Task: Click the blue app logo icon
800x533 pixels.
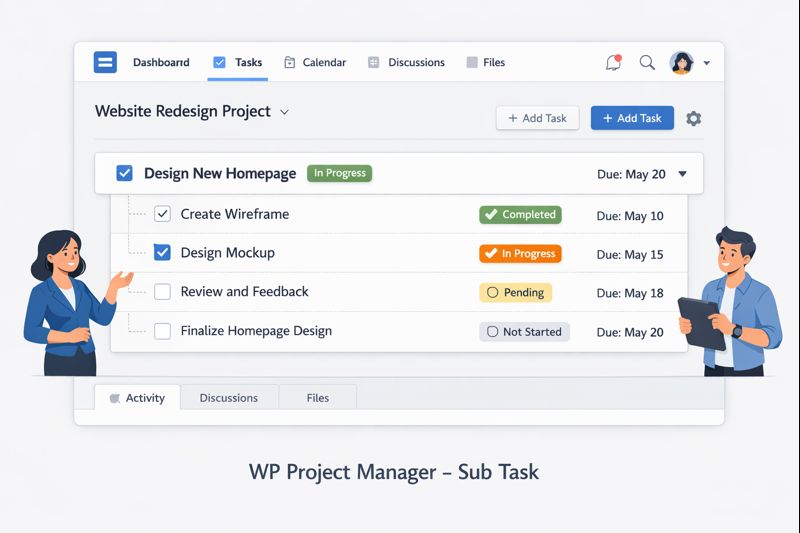Action: click(105, 62)
